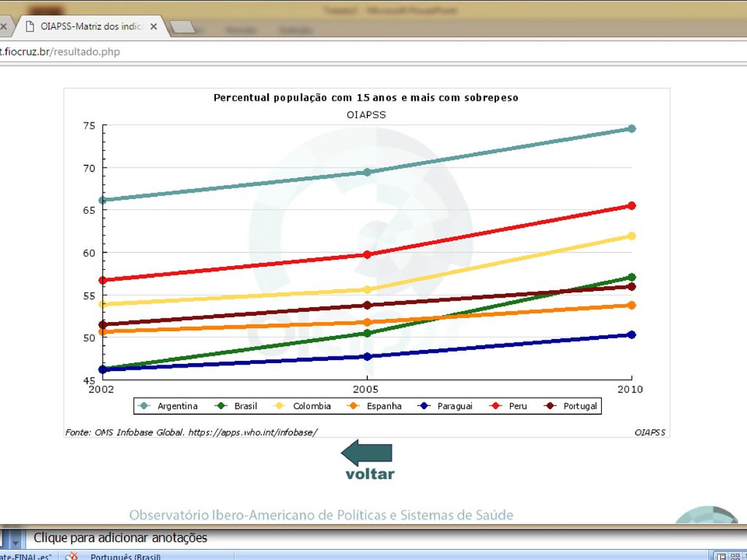The height and width of the screenshot is (560, 747).
Task: Click the '75' y-axis label
Action: coord(89,125)
